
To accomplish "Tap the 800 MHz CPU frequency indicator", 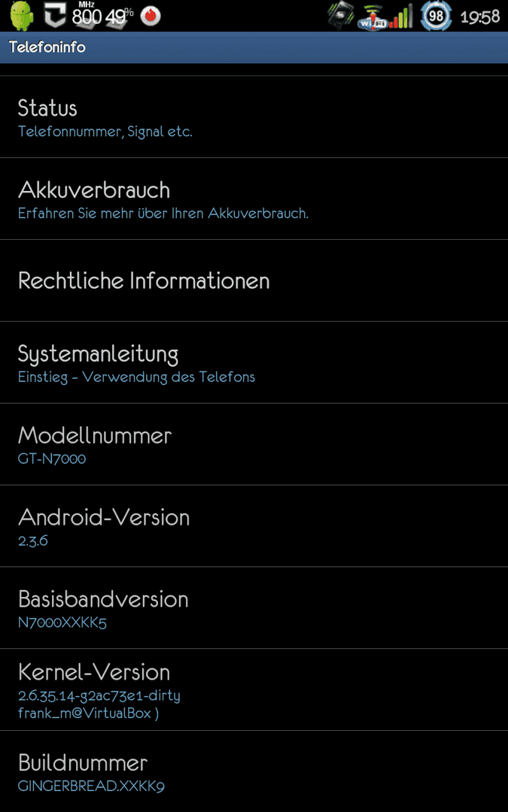I will point(87,14).
